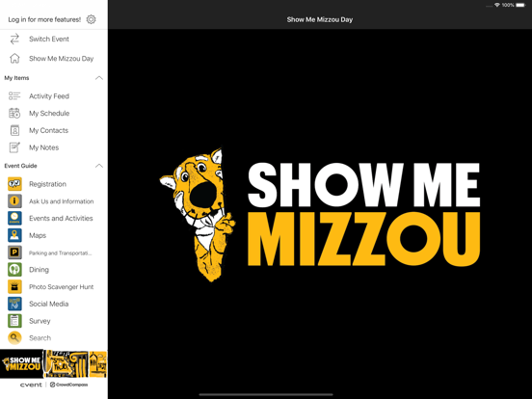Viewport: 532px width, 399px height.
Task: Select Show Me Mizzou Day menu label
Action: click(61, 59)
